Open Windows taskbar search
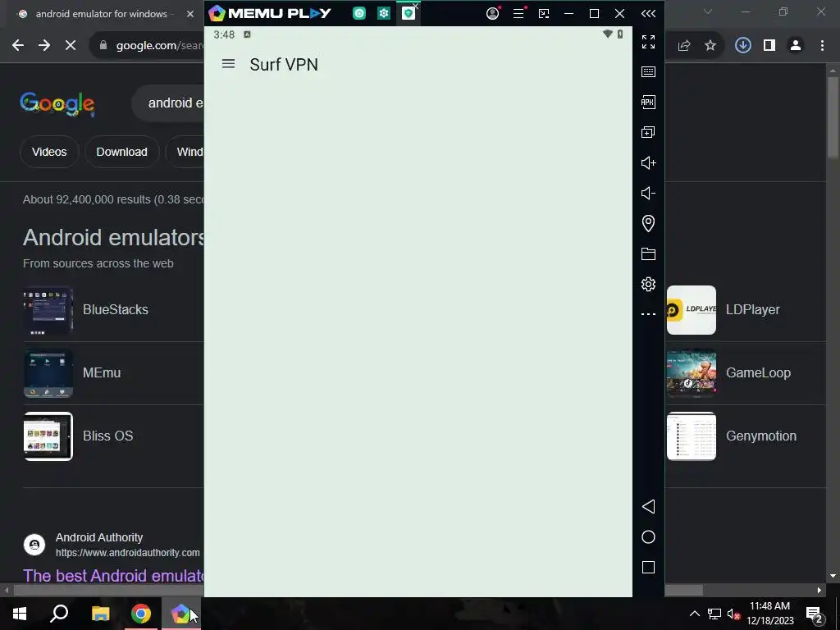 (59, 614)
